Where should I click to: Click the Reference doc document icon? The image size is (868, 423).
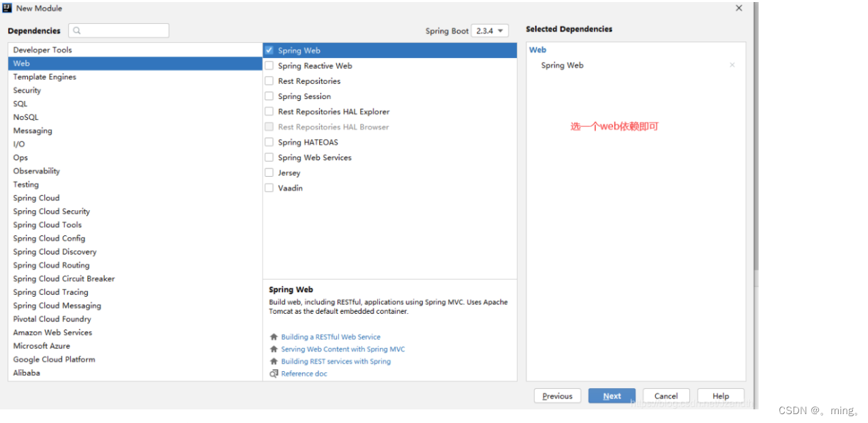pos(274,374)
